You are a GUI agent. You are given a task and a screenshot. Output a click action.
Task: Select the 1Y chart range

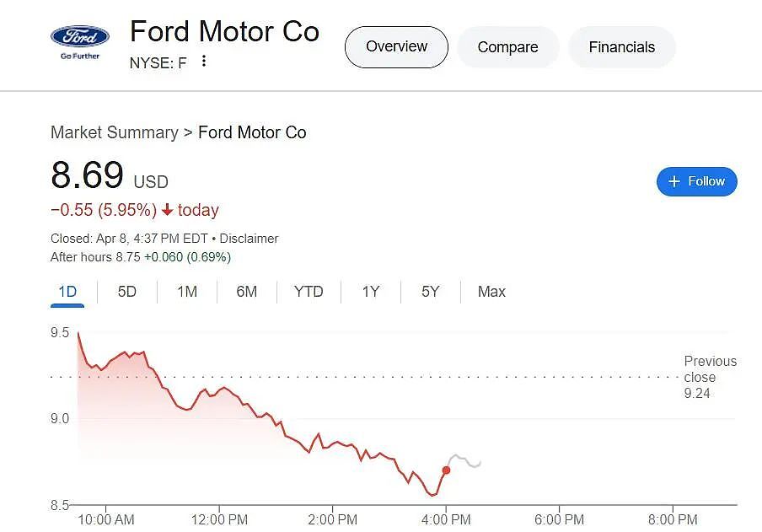pyautogui.click(x=371, y=292)
